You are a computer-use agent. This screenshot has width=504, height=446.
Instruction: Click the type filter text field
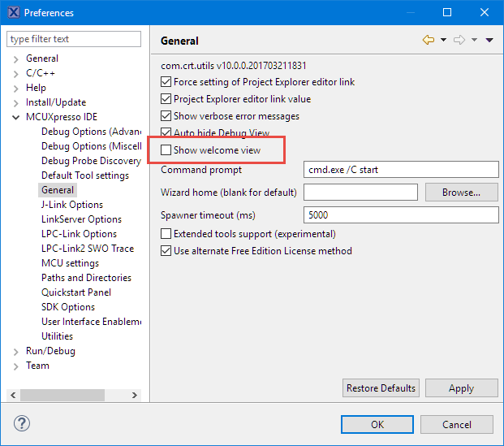coord(74,39)
